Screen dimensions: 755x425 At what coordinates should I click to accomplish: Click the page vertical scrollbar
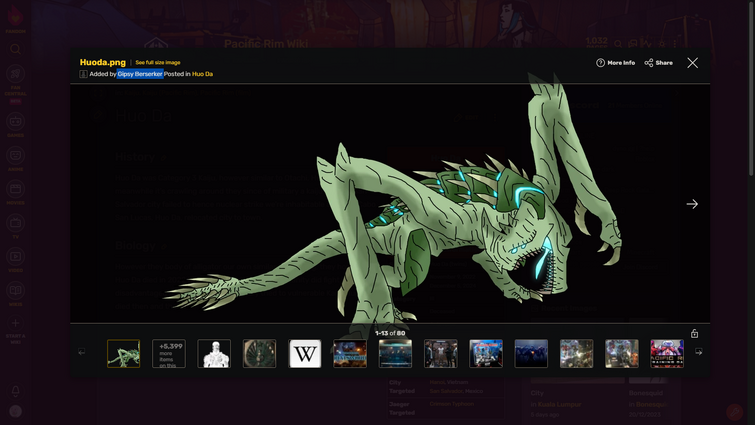752,89
